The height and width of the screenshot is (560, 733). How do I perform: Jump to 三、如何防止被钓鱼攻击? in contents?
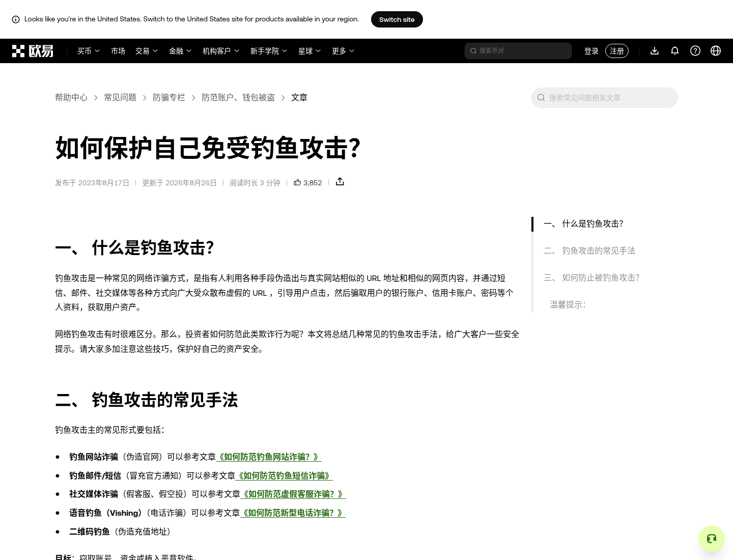point(591,277)
